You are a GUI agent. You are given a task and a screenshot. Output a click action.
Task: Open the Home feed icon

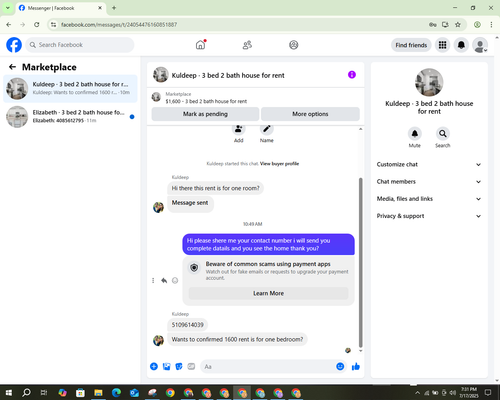click(x=200, y=45)
